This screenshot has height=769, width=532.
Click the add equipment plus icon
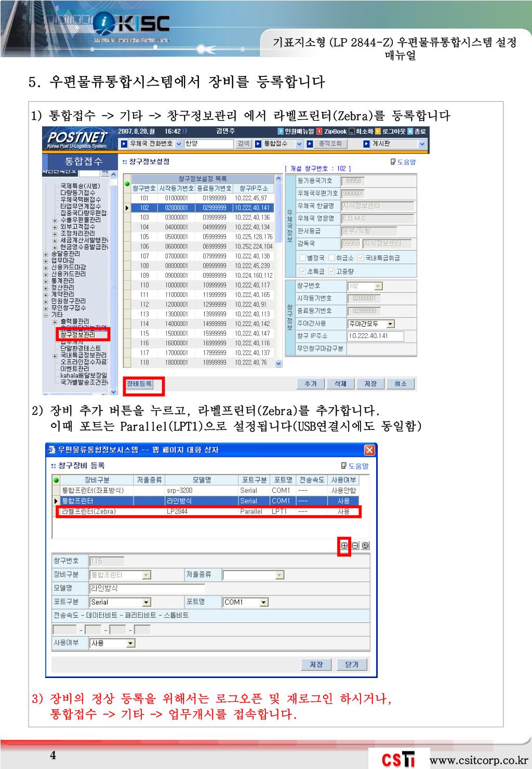pos(344,545)
